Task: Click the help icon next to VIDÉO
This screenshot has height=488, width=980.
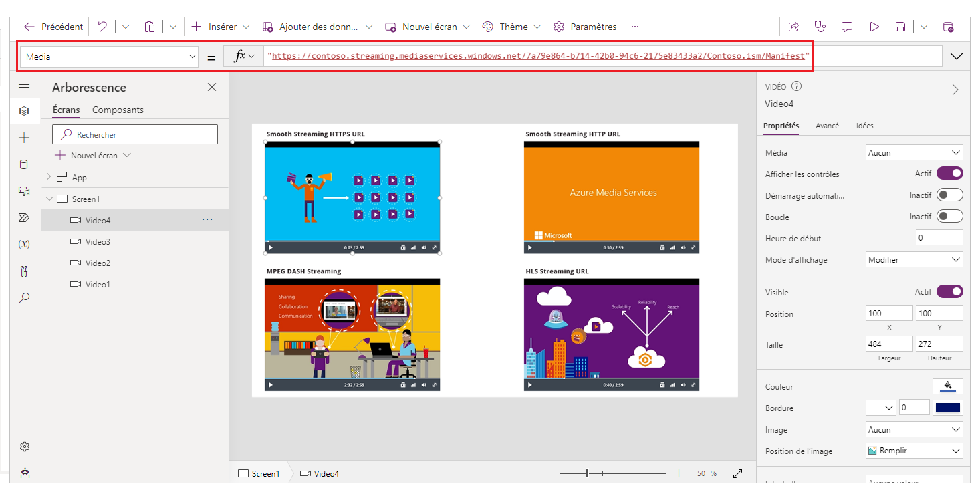Action: tap(796, 86)
